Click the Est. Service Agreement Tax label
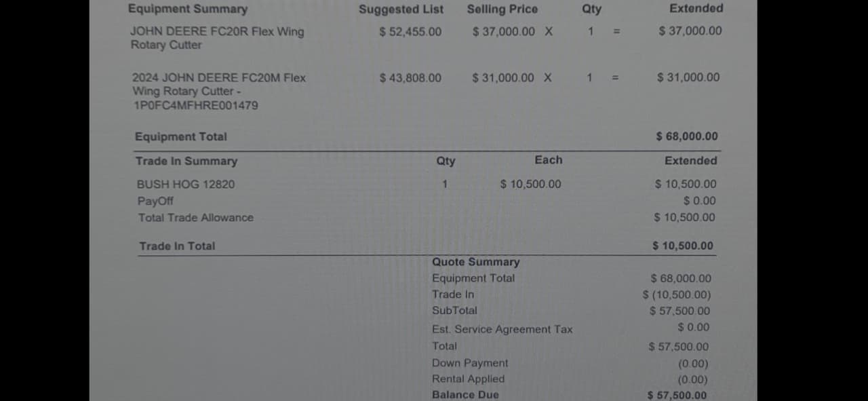The width and height of the screenshot is (868, 401). point(502,329)
